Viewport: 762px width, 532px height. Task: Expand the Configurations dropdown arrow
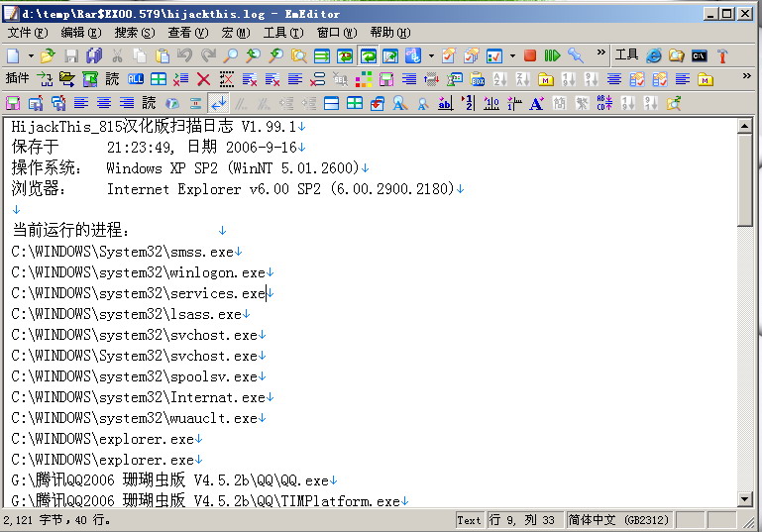[431, 55]
